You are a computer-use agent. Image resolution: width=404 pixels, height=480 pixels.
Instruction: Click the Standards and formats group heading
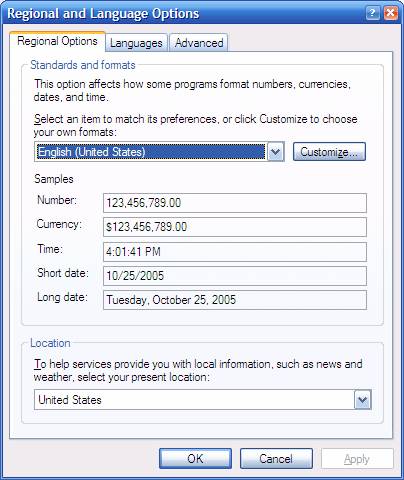83,65
